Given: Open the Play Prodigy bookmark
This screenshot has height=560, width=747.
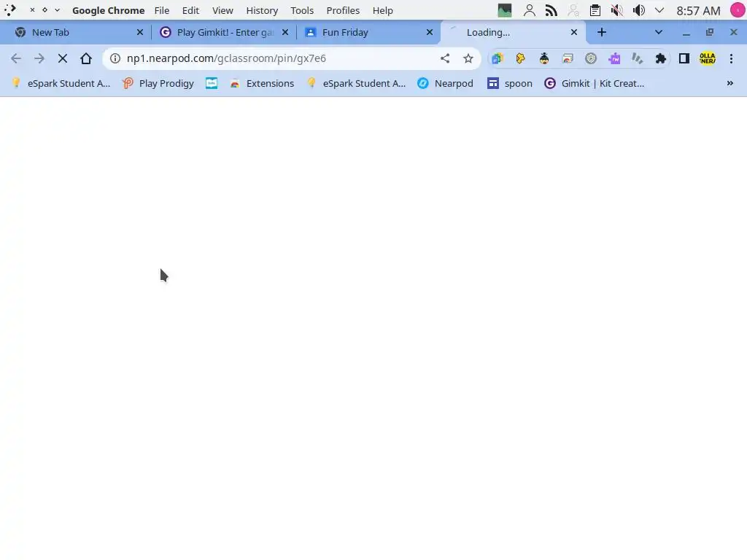Looking at the screenshot, I should pos(158,83).
